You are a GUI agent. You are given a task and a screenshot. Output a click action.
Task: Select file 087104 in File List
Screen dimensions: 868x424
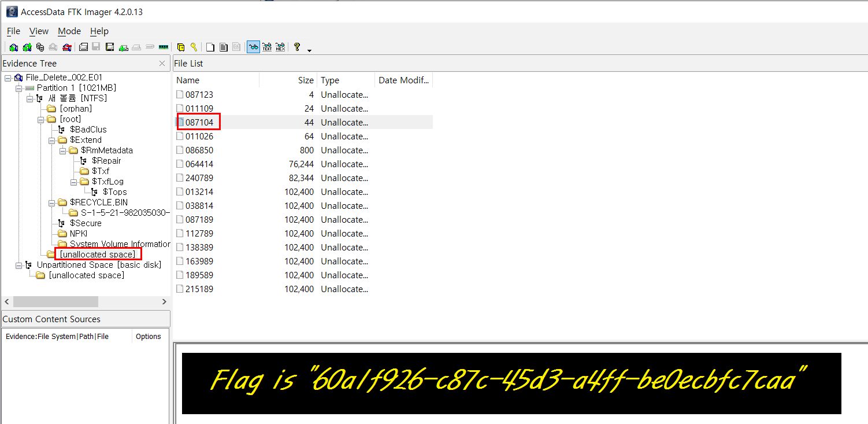tap(199, 123)
